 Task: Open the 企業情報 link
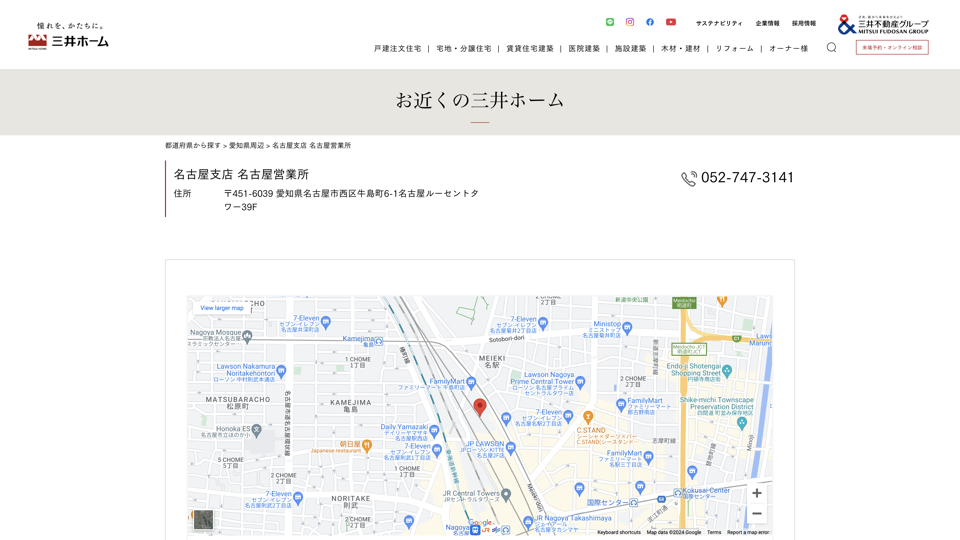tap(767, 23)
